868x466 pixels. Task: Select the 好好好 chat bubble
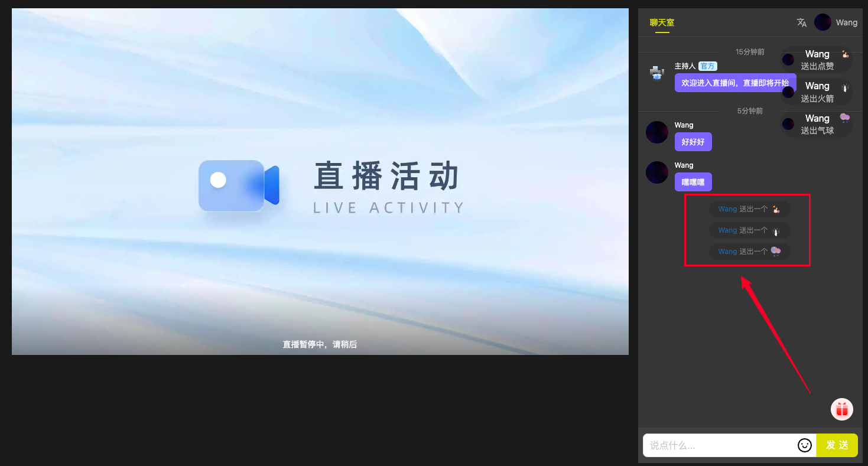[693, 142]
